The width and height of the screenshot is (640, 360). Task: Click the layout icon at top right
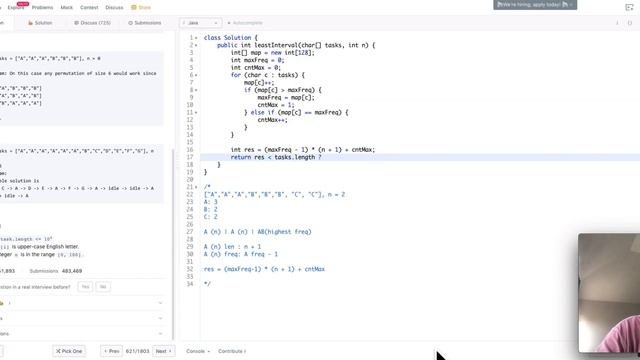629,7
